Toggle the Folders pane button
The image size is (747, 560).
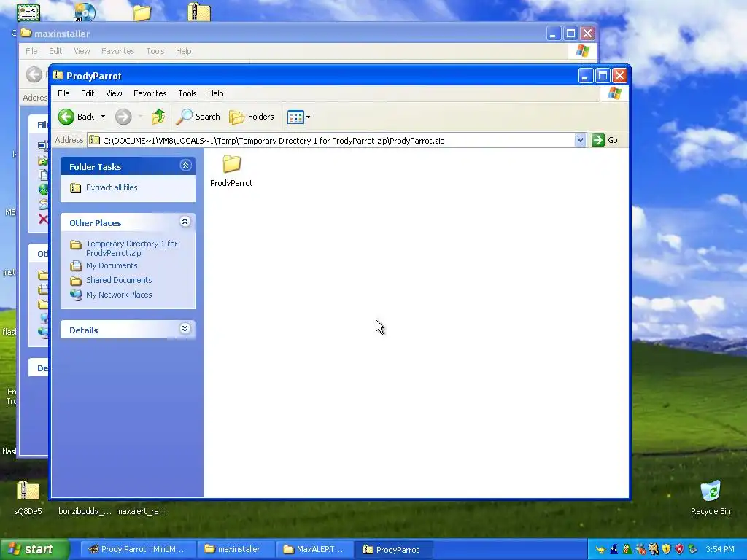point(252,117)
